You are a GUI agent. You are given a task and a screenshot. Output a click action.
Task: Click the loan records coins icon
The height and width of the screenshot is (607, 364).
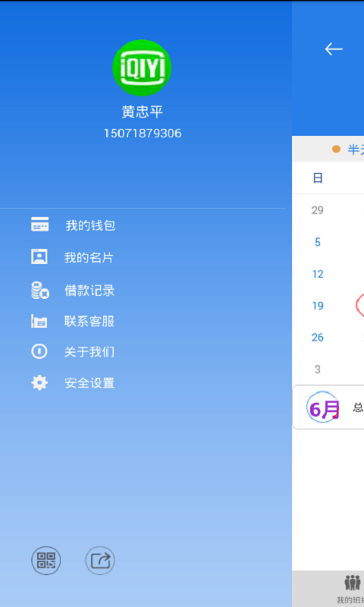coord(40,291)
